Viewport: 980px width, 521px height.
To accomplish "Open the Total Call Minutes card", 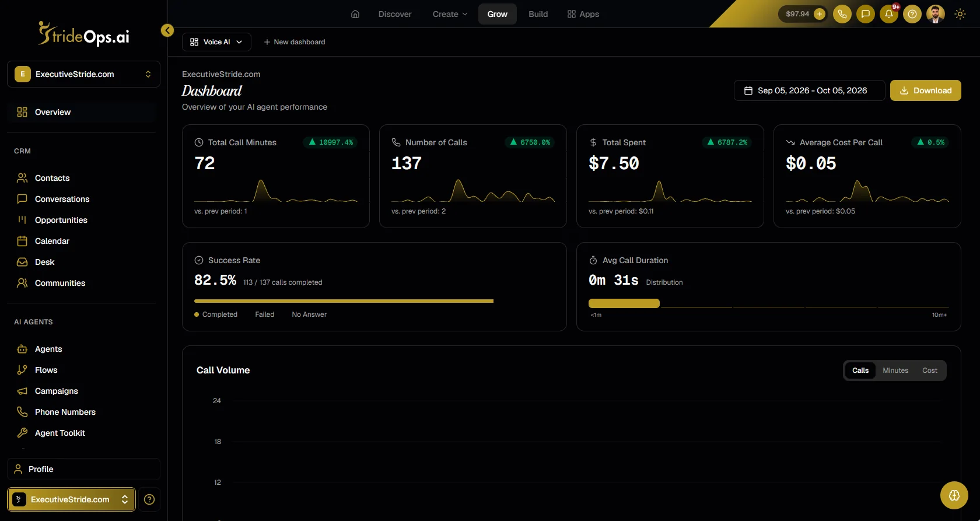I will pos(276,176).
